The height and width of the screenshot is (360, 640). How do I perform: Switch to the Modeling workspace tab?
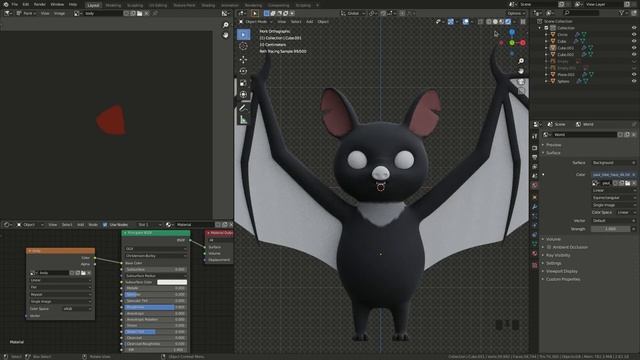[113, 5]
